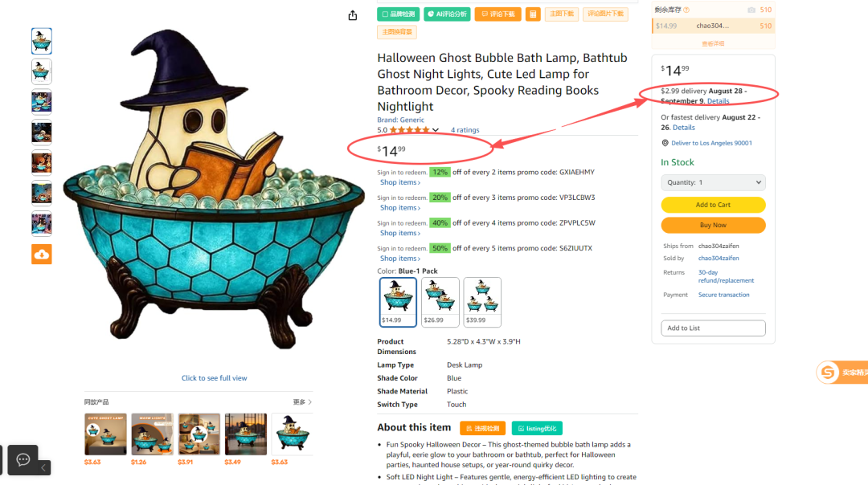Select the first product thumbnail in sidebar
This screenshot has height=485, width=868.
click(x=42, y=41)
